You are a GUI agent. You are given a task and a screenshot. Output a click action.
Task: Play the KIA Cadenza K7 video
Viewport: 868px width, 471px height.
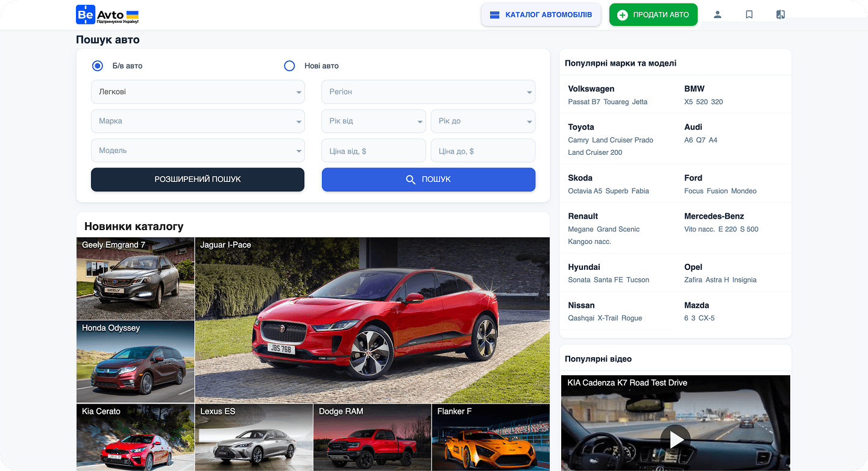(x=676, y=440)
